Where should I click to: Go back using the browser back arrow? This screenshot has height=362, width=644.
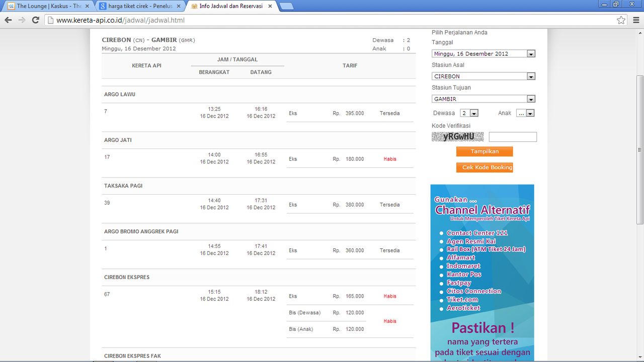coord(8,20)
